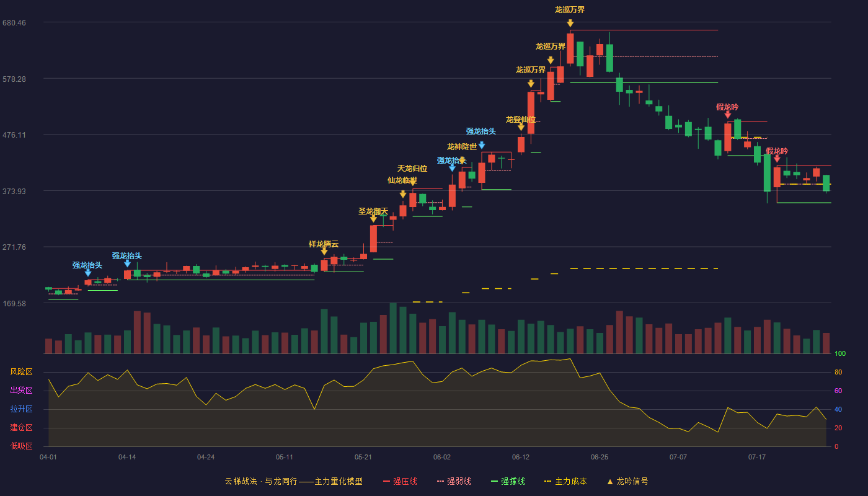Click the 圣龙御天 signal arrow marker
The image size is (868, 496).
[373, 218]
